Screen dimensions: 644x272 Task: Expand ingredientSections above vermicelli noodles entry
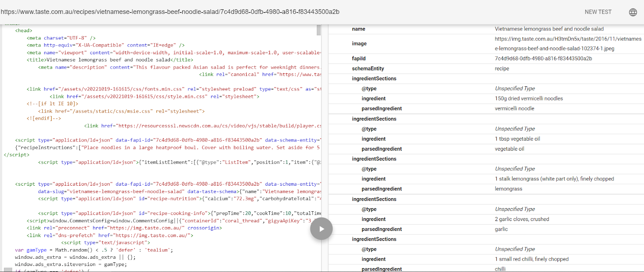(x=374, y=79)
